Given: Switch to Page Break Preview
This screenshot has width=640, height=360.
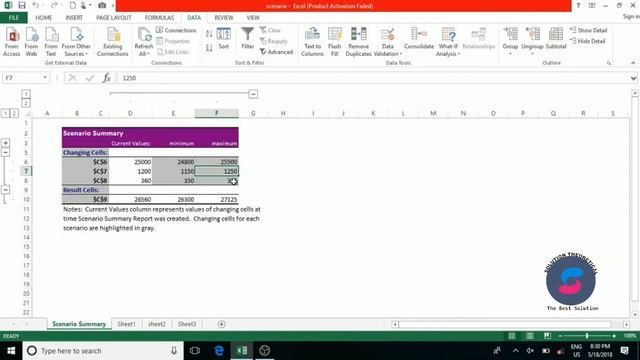Looking at the screenshot, I should point(547,336).
